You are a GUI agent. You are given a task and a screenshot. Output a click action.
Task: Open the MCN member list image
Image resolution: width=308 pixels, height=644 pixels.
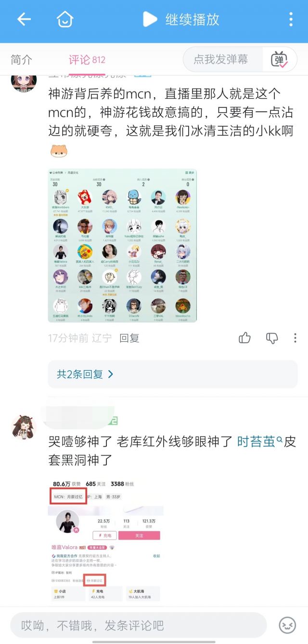[122, 245]
